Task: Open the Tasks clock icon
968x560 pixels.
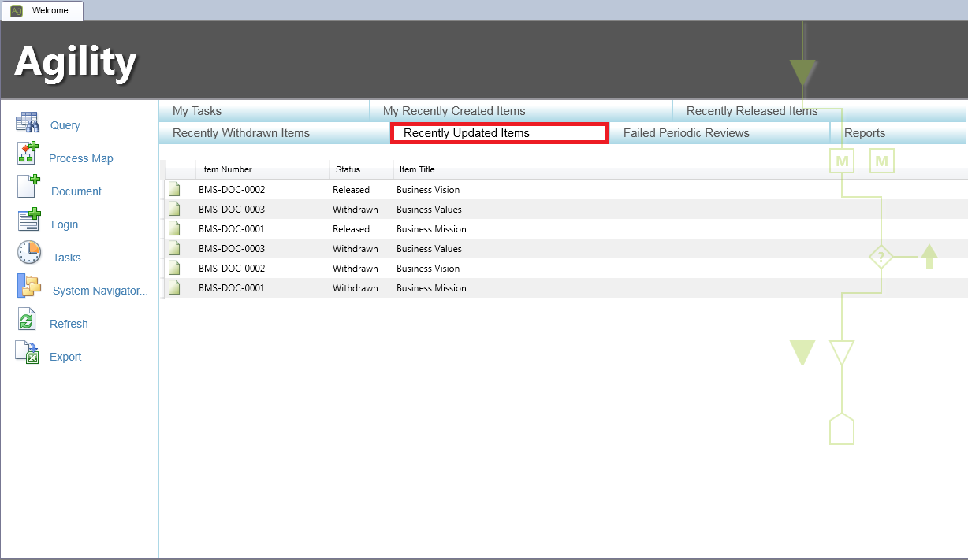Action: coord(28,253)
